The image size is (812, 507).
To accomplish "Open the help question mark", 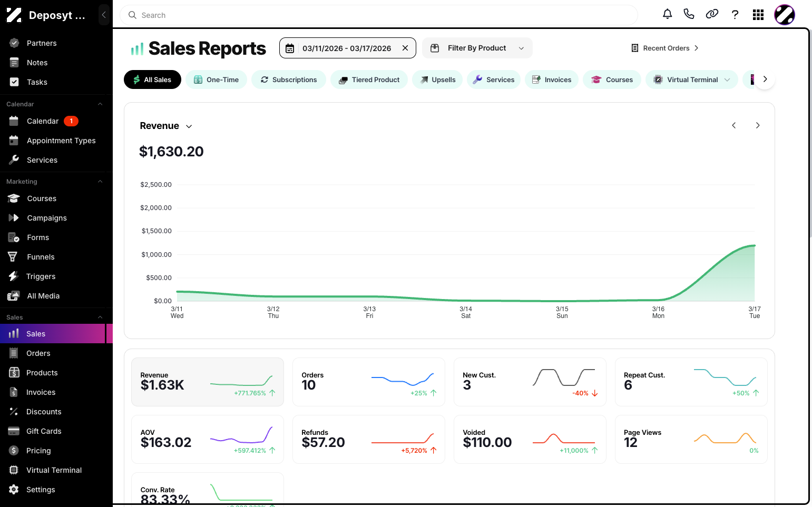I will coord(735,15).
